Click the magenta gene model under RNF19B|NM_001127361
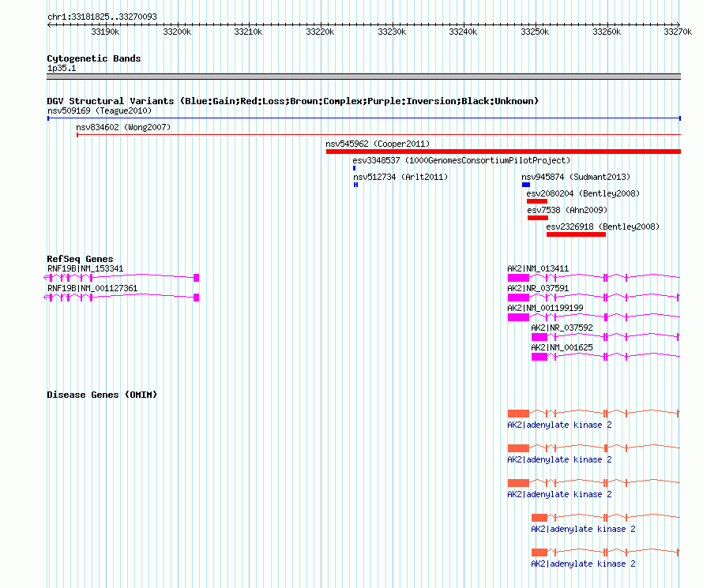The image size is (703, 588). pyautogui.click(x=122, y=298)
